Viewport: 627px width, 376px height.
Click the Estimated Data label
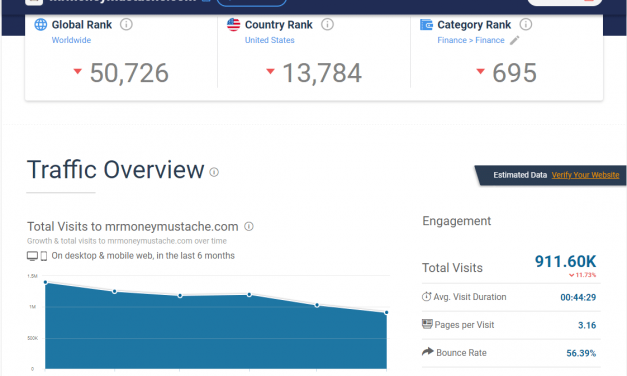520,175
